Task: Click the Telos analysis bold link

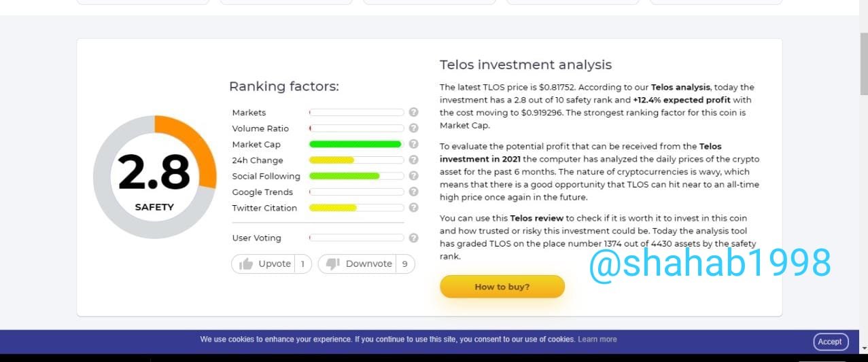Action: [x=680, y=88]
